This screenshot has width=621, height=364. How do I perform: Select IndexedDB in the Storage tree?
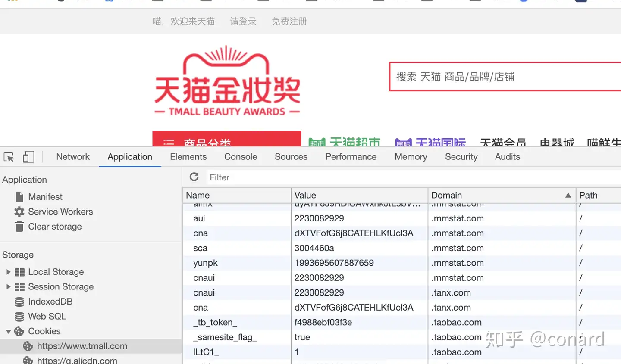[x=50, y=302]
